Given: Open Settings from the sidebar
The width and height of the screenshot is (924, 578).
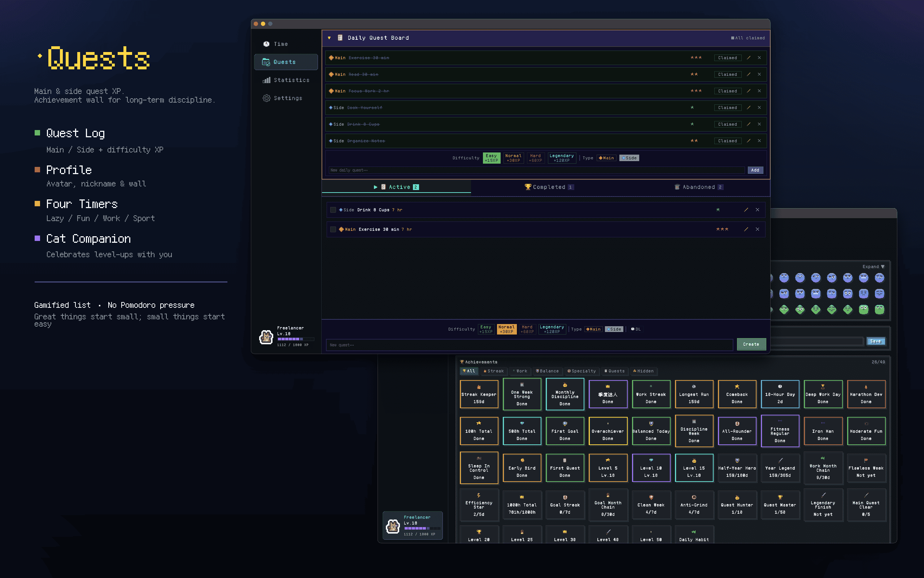Looking at the screenshot, I should (x=286, y=98).
